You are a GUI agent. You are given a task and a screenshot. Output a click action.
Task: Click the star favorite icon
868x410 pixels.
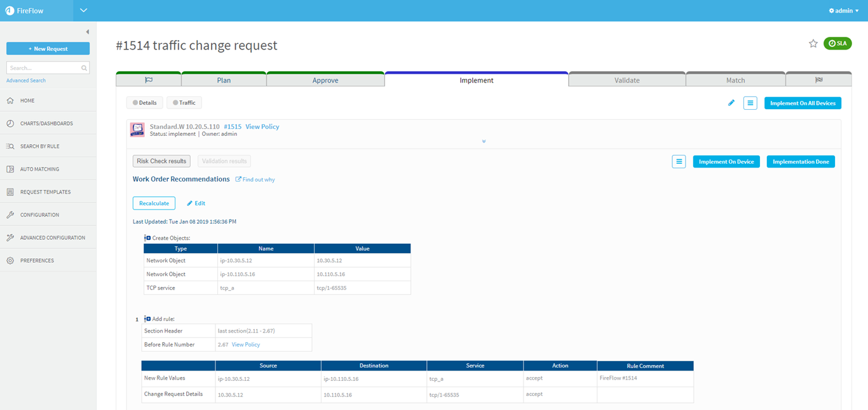[x=813, y=44]
